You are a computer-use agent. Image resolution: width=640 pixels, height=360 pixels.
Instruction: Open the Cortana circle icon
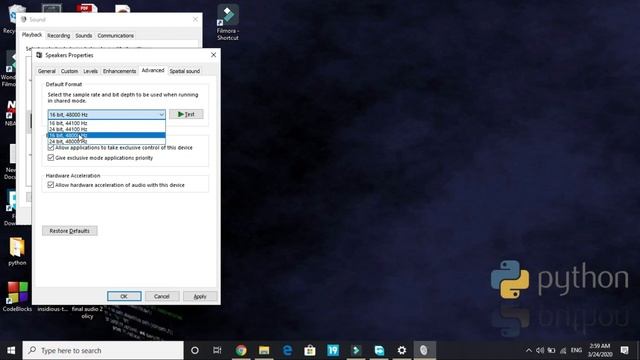pos(195,350)
